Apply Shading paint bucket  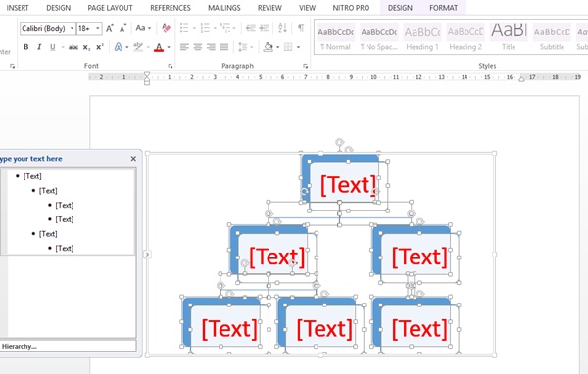click(268, 47)
